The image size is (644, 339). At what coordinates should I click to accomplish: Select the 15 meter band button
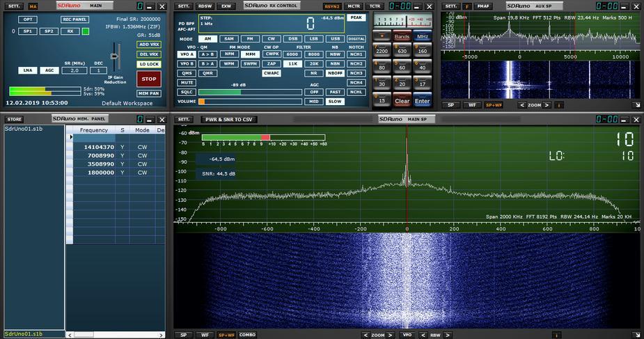point(382,100)
